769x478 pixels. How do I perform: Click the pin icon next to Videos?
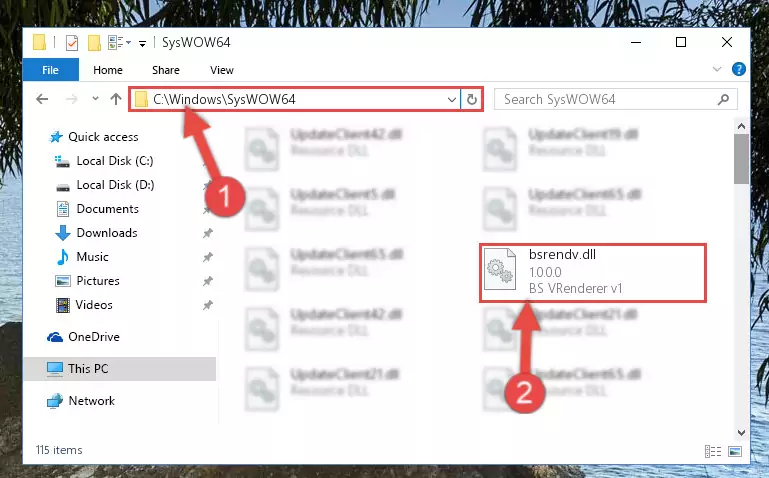click(x=208, y=305)
